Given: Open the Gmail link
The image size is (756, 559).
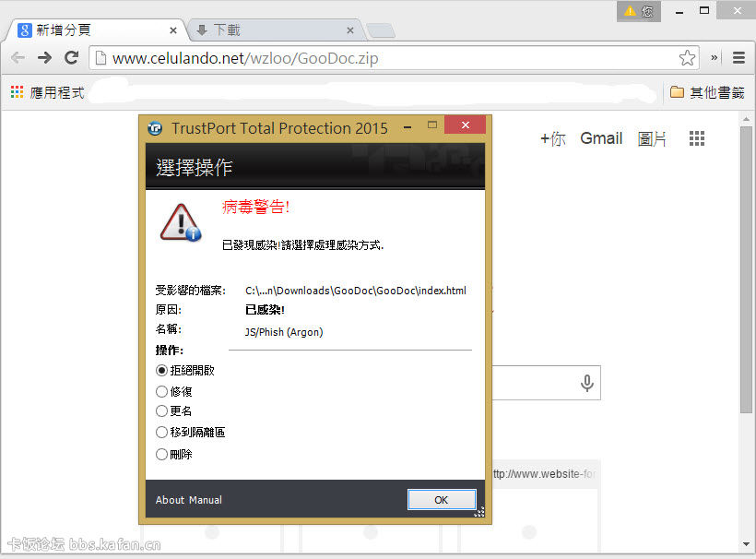Looking at the screenshot, I should [601, 138].
